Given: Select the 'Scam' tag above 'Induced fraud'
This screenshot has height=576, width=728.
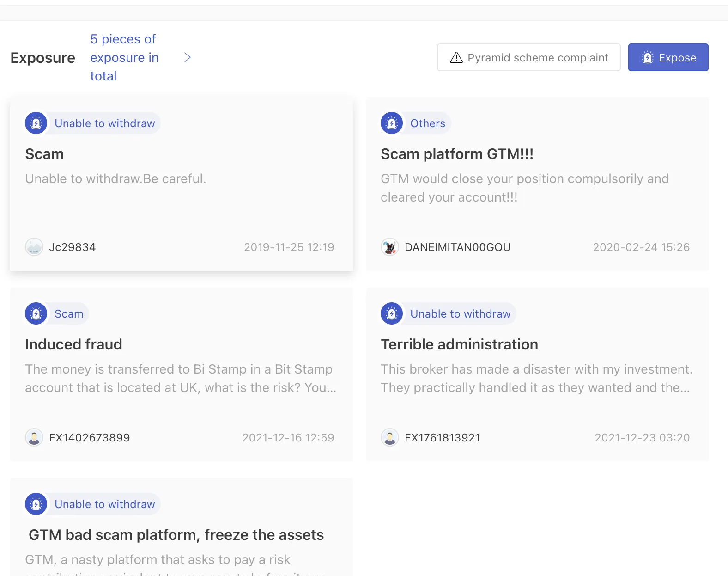Looking at the screenshot, I should tap(69, 314).
